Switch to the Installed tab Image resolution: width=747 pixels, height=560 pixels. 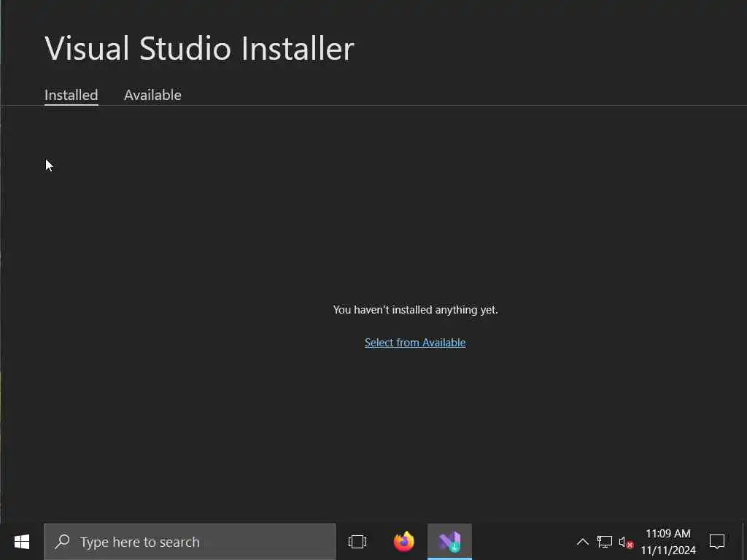pos(71,96)
